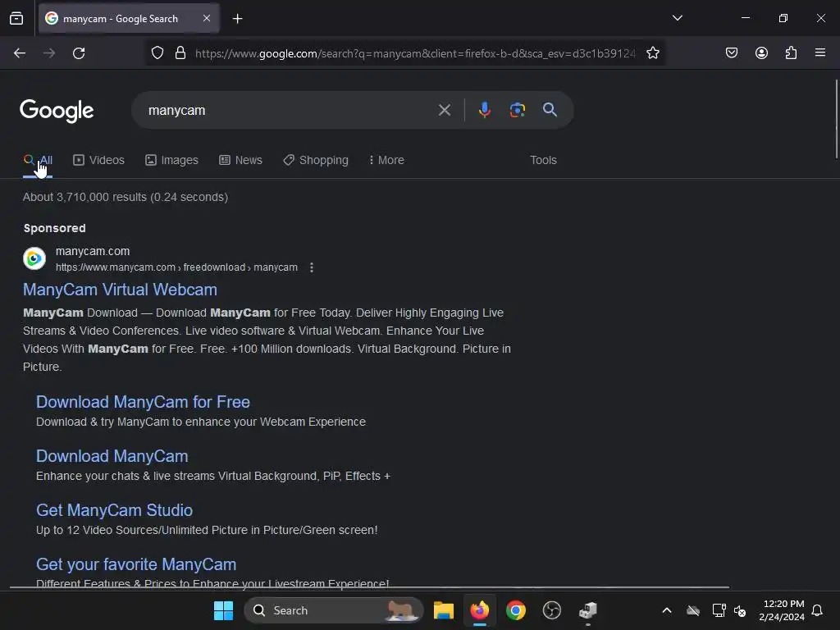Click the Google logo

tap(57, 111)
